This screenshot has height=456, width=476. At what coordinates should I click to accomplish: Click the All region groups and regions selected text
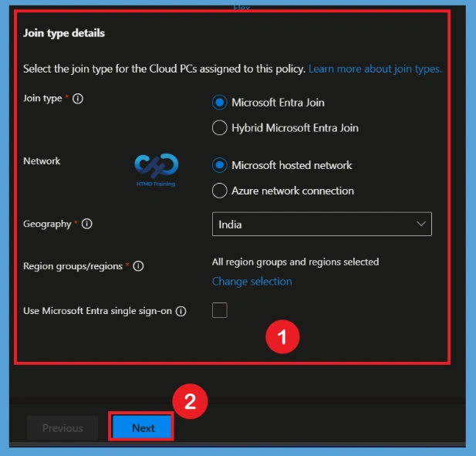pos(295,262)
